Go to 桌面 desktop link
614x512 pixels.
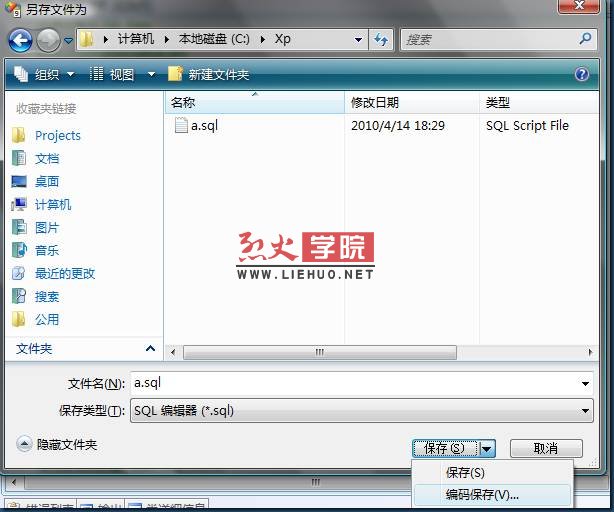pos(47,182)
